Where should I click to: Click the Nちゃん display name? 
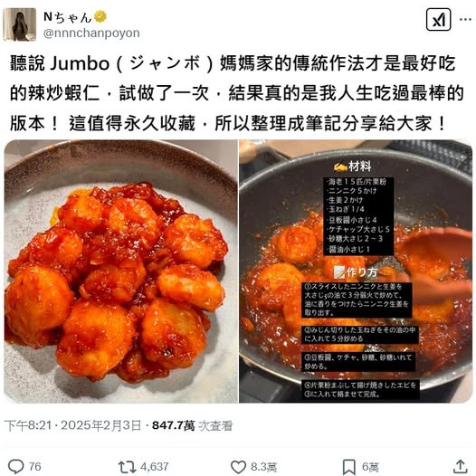(x=67, y=17)
